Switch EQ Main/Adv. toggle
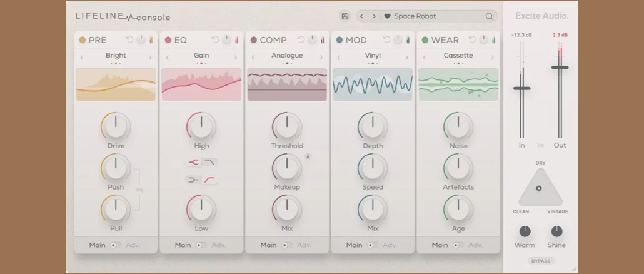Image resolution: width=644 pixels, height=274 pixels. (201, 245)
